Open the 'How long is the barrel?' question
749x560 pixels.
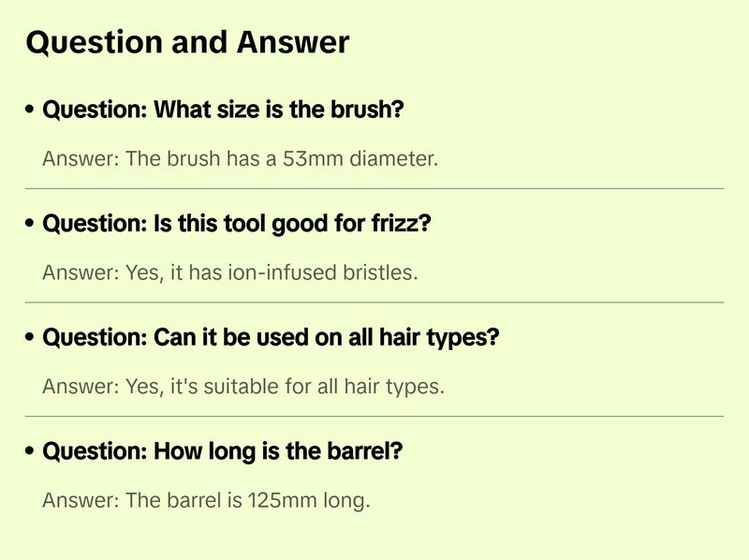coord(223,451)
